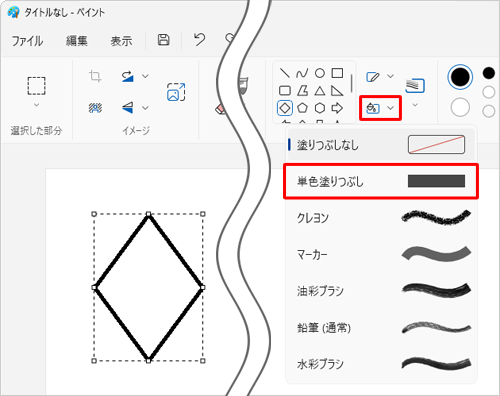Click the flip image icon
The width and height of the screenshot is (500, 396).
click(x=127, y=108)
